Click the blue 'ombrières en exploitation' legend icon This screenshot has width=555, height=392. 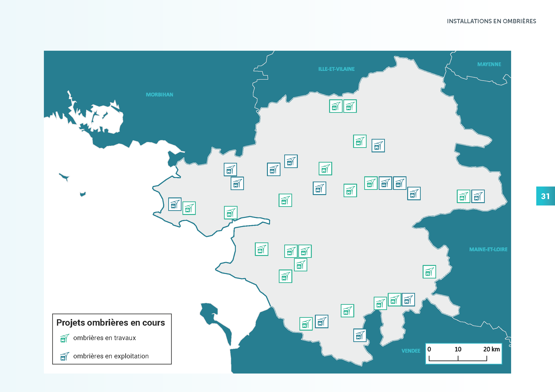65,356
